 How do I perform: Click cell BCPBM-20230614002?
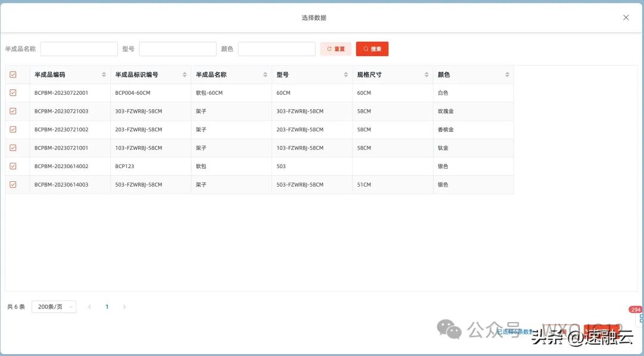[x=61, y=166]
